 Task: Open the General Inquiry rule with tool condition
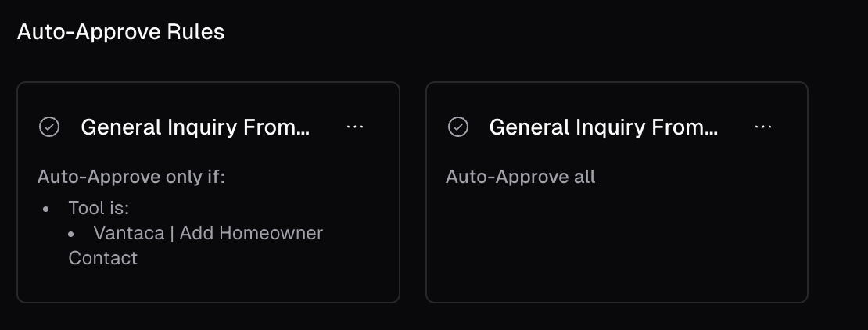pos(195,127)
